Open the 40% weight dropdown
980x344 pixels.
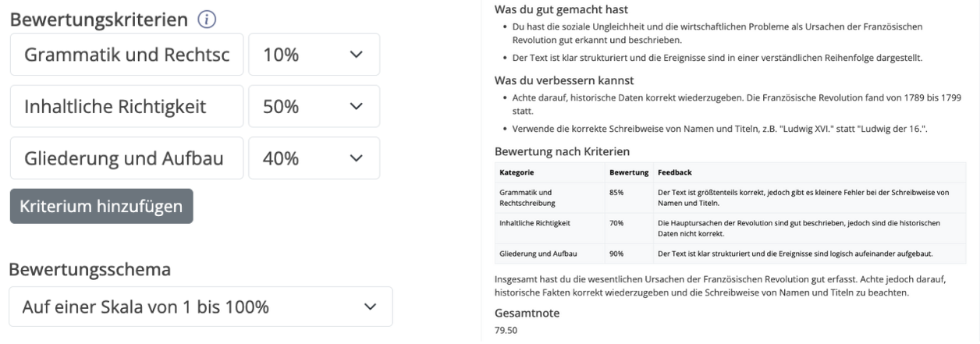pyautogui.click(x=314, y=158)
